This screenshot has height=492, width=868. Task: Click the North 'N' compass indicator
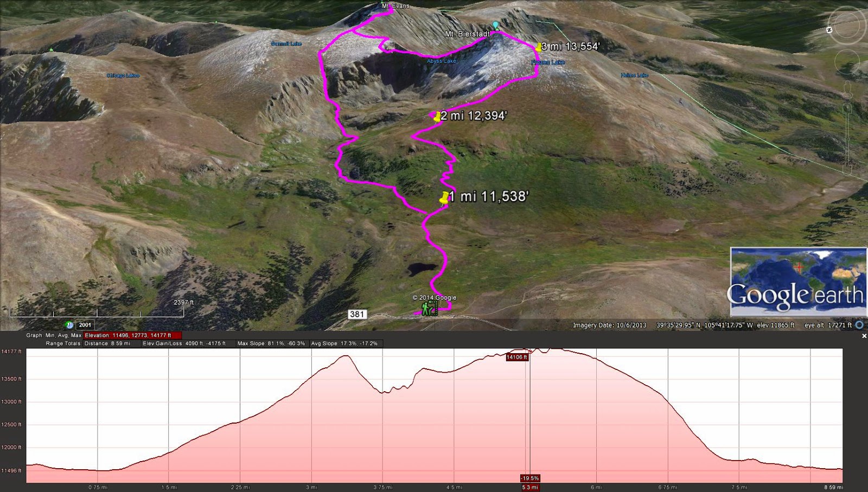tap(829, 30)
